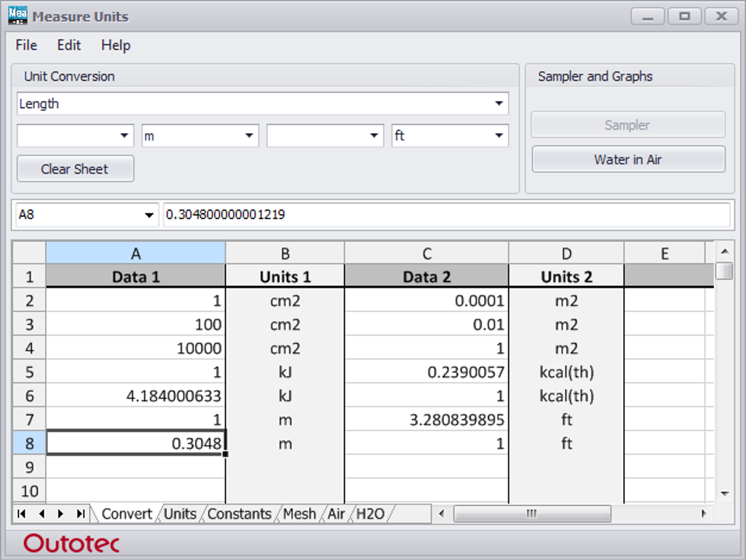
Task: Click the horizontal scrollbar right arrow
Action: coord(703,514)
